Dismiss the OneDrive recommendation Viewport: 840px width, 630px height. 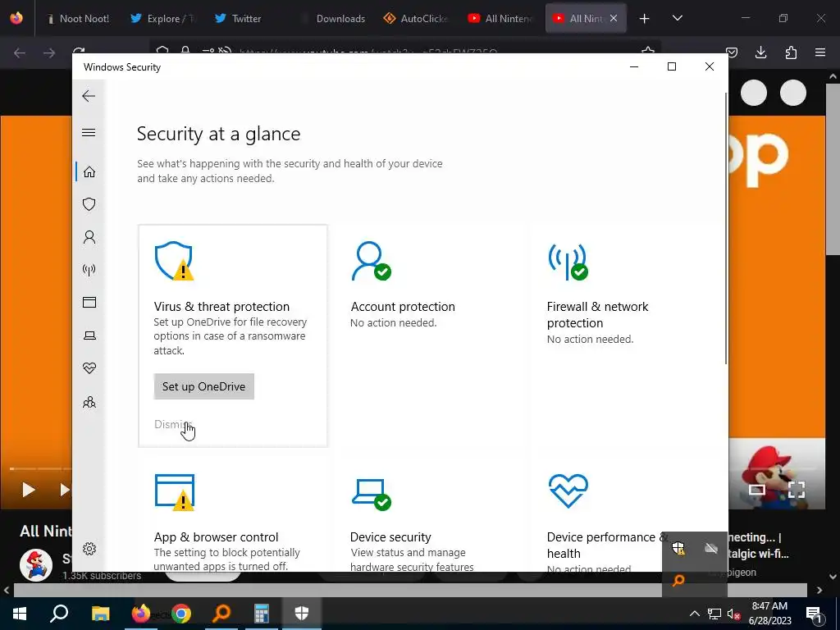click(x=173, y=424)
